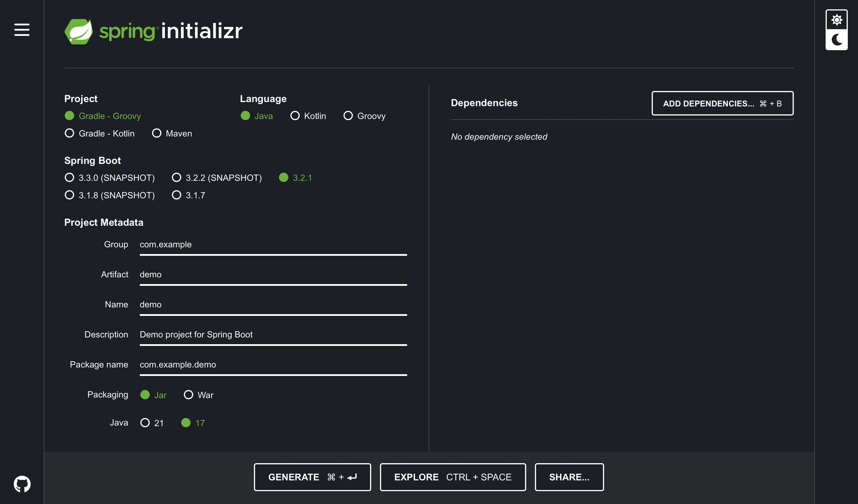Select Maven as the project type

click(x=157, y=133)
